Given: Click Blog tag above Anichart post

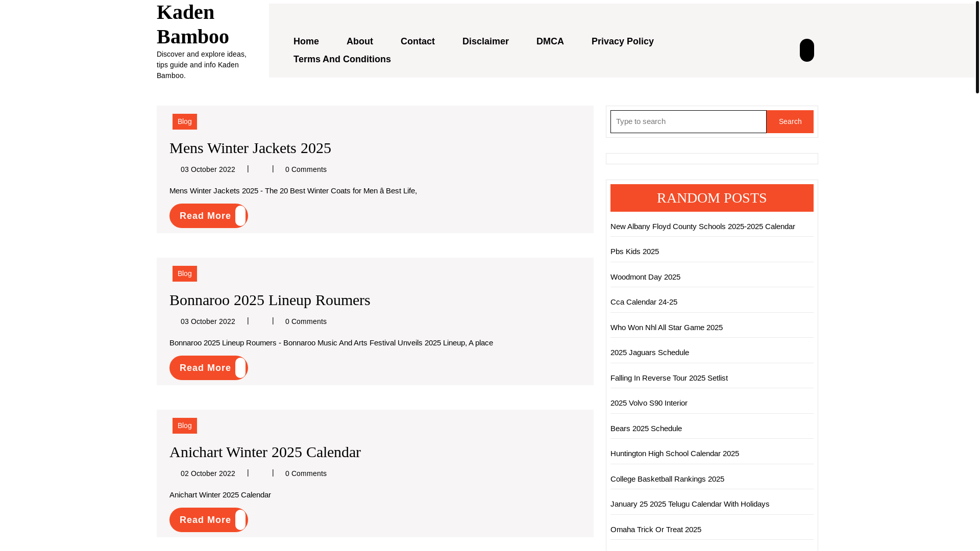Looking at the screenshot, I should pyautogui.click(x=185, y=425).
